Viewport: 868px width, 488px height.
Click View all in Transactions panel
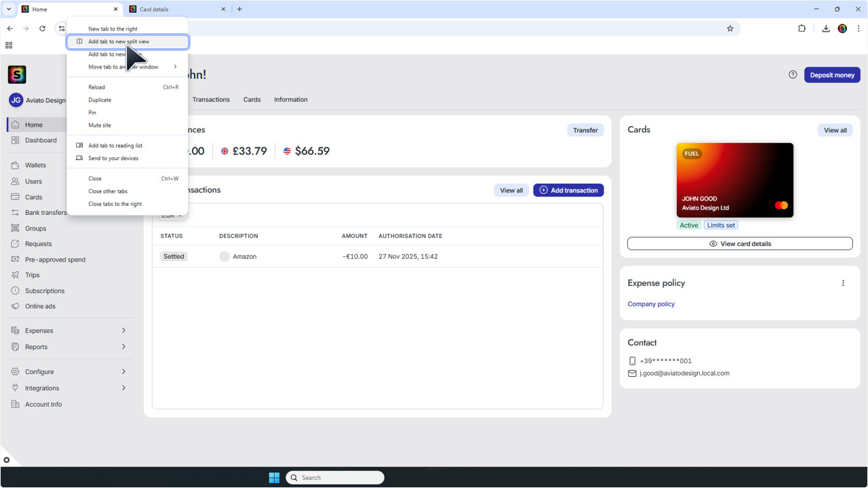point(511,190)
